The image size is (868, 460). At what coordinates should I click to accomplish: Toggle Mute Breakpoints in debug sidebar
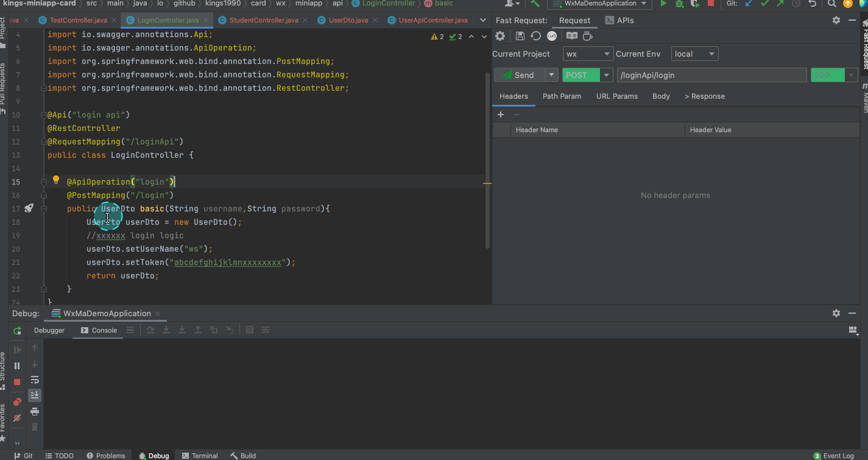pyautogui.click(x=17, y=418)
